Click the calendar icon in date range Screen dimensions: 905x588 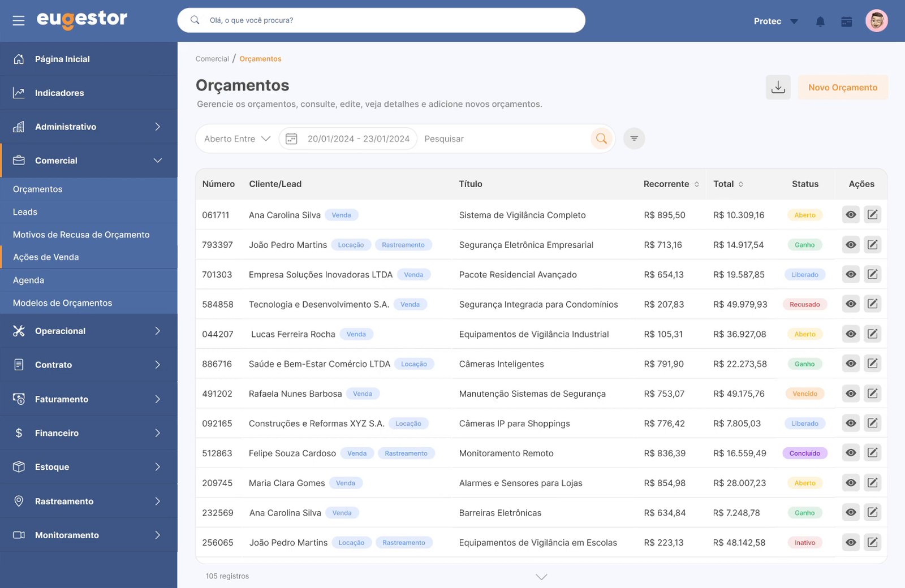291,139
